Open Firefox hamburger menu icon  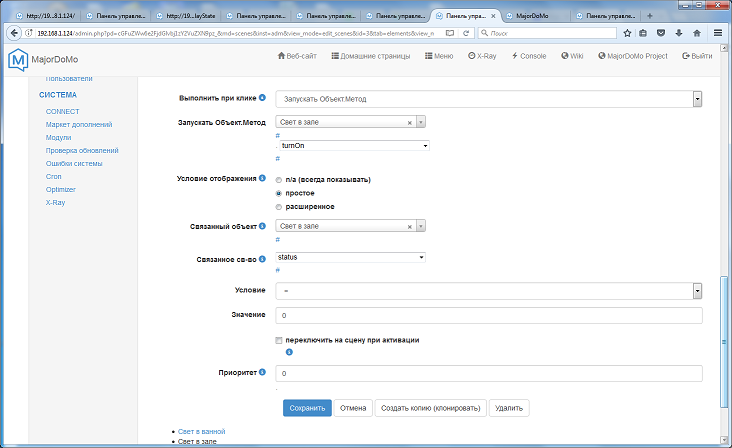718,33
